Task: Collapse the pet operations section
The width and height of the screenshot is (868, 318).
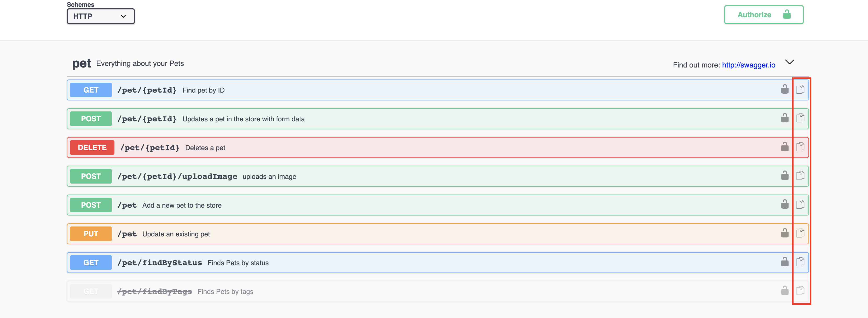Action: pyautogui.click(x=789, y=62)
